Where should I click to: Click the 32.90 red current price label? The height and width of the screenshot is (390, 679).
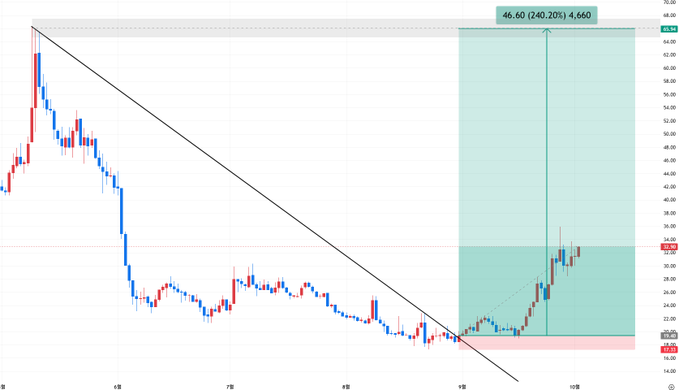pyautogui.click(x=669, y=247)
